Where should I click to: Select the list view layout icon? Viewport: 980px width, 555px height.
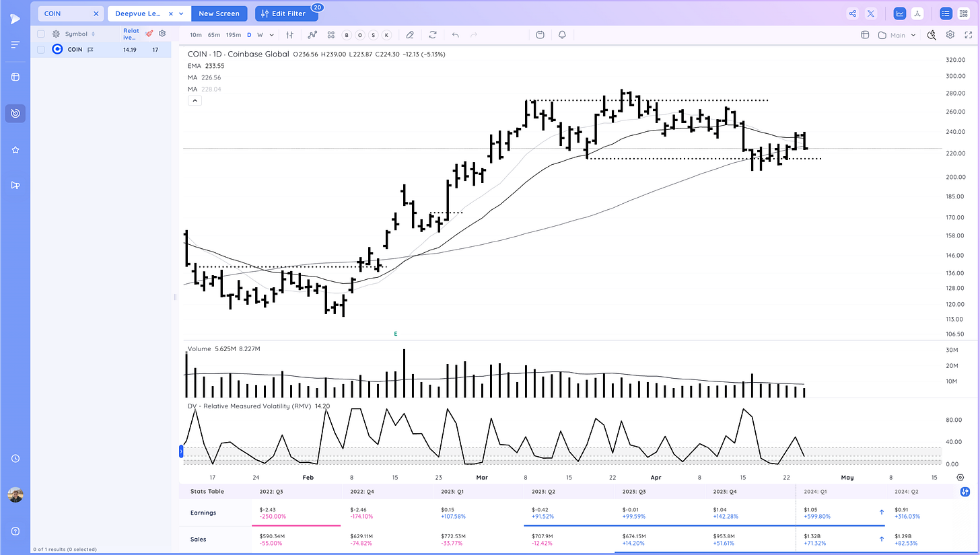click(946, 13)
